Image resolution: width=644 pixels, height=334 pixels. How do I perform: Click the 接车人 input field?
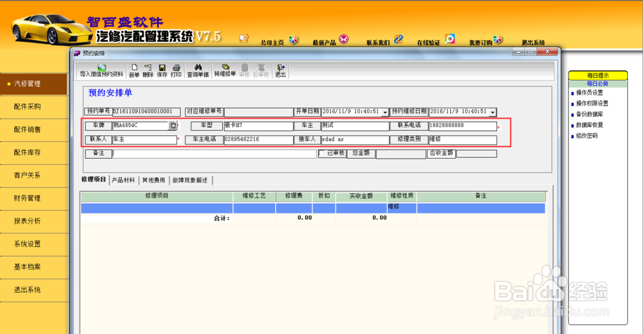tap(355, 140)
